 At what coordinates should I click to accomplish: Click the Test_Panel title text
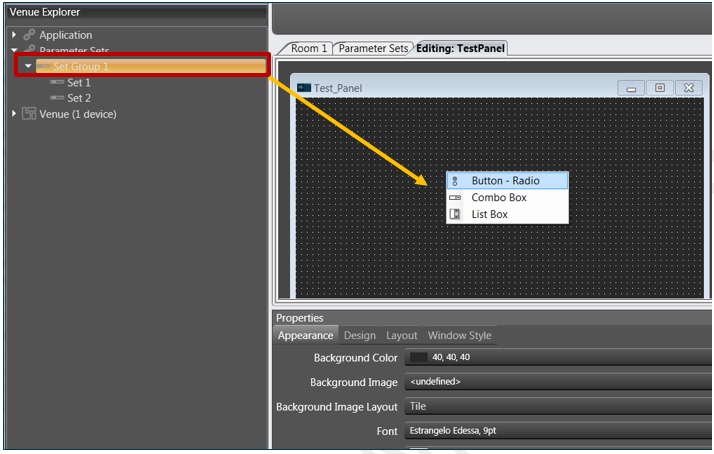338,88
